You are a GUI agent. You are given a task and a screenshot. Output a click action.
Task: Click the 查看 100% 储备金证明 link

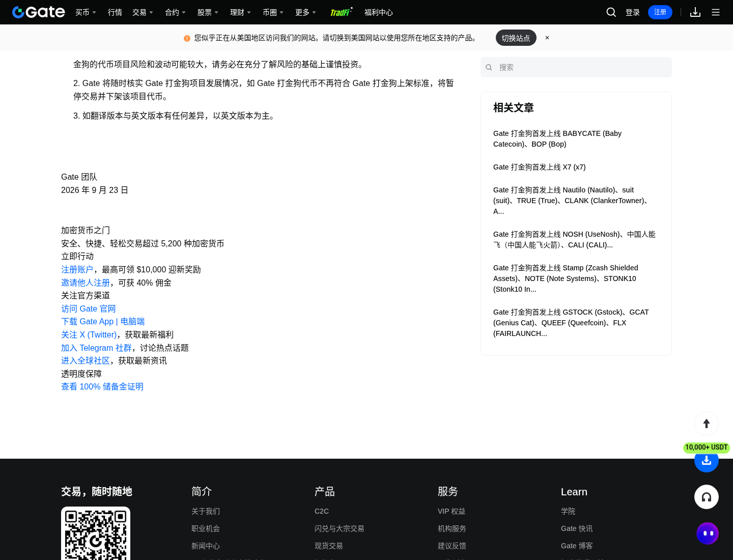(102, 386)
